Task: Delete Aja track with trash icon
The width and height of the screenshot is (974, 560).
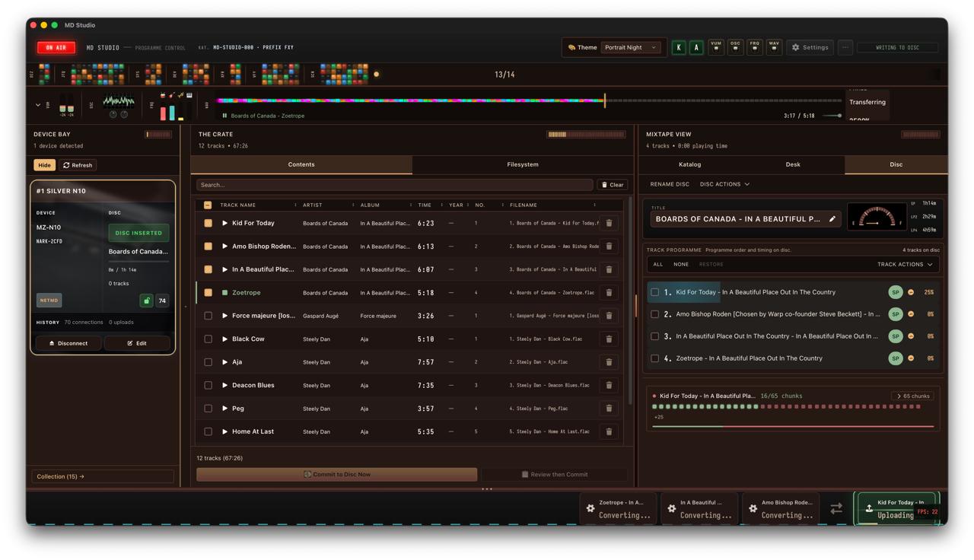Action: tap(609, 362)
